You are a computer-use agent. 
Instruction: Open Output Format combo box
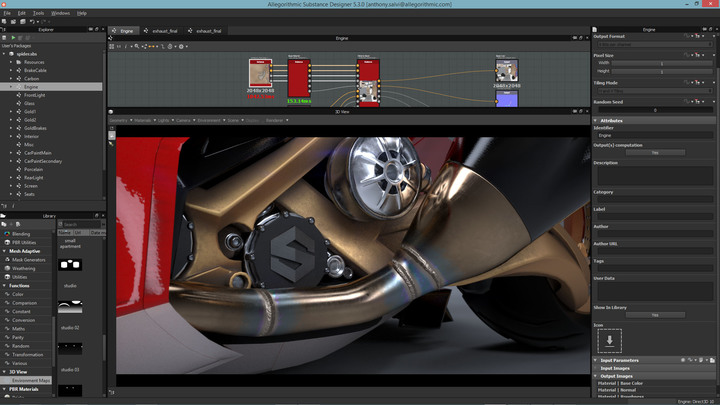tap(655, 45)
